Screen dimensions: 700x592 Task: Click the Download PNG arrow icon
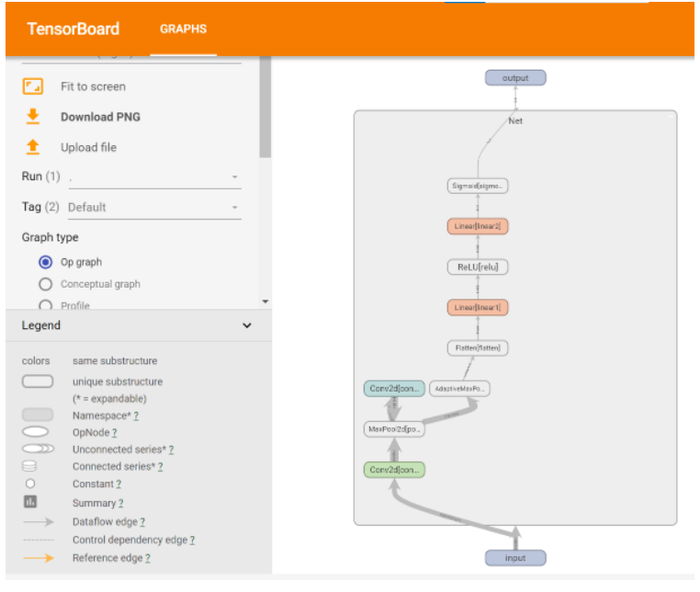32,116
